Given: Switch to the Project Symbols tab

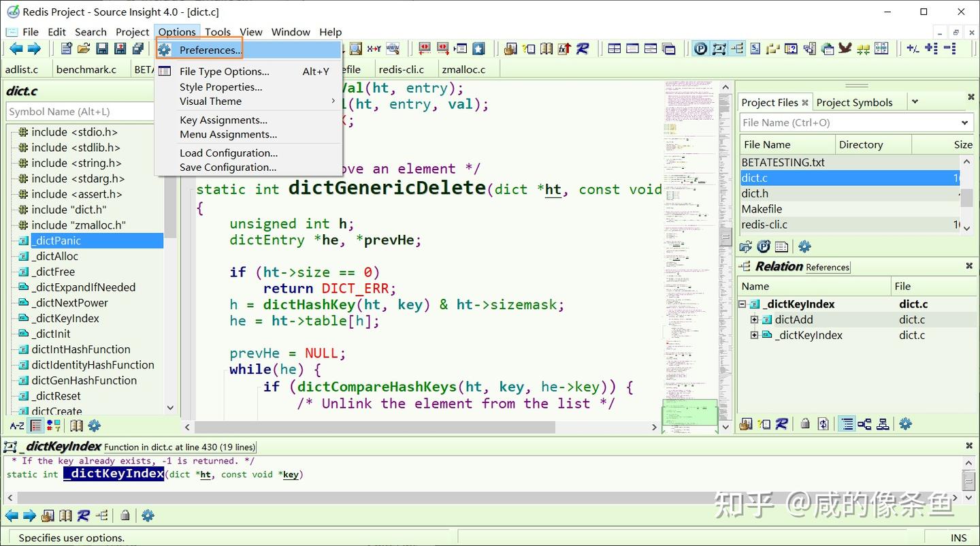Looking at the screenshot, I should click(x=854, y=102).
